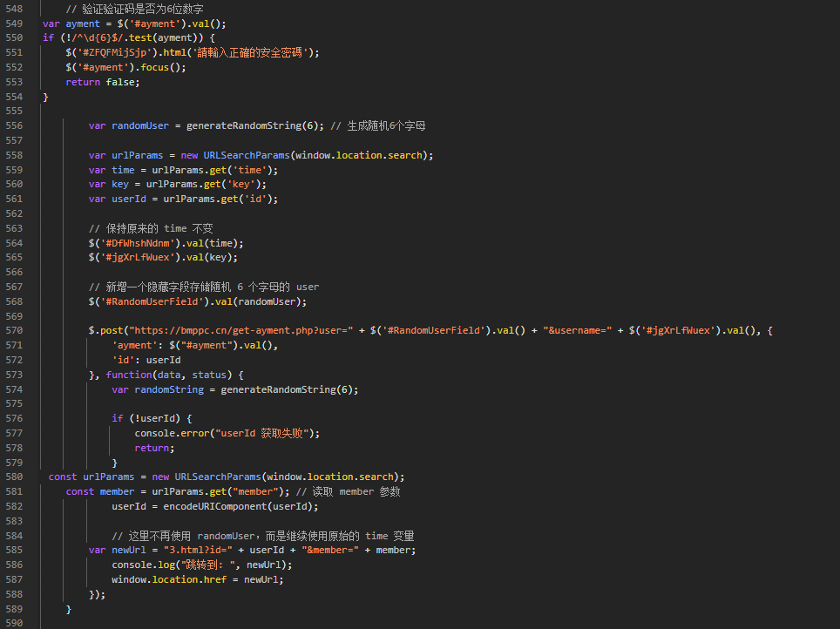Click the comment '生成随机6个字母'

pos(378,126)
